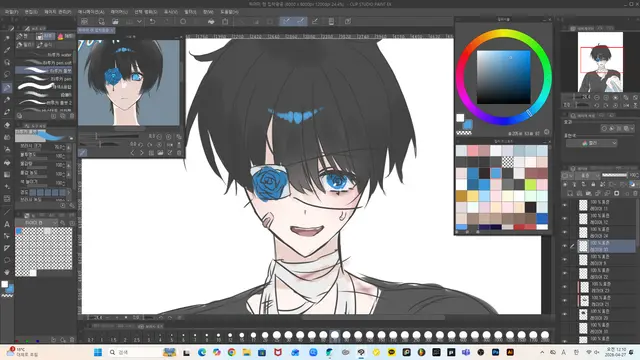
Task: Pick the pink swatch in color set top row
Action: pyautogui.click(x=473, y=151)
